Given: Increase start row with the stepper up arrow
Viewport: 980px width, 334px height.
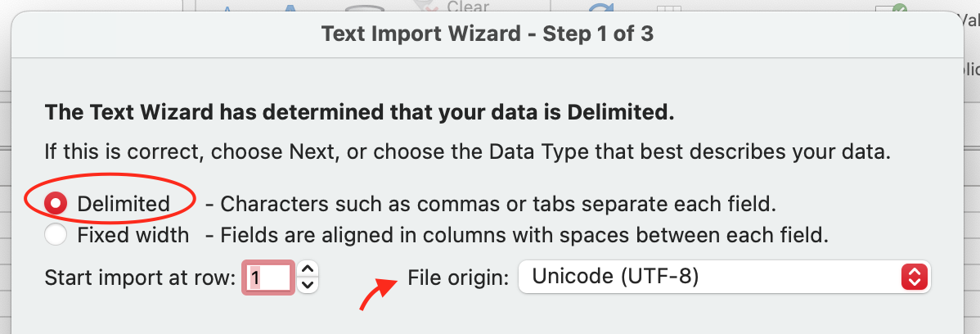Looking at the screenshot, I should (x=307, y=269).
